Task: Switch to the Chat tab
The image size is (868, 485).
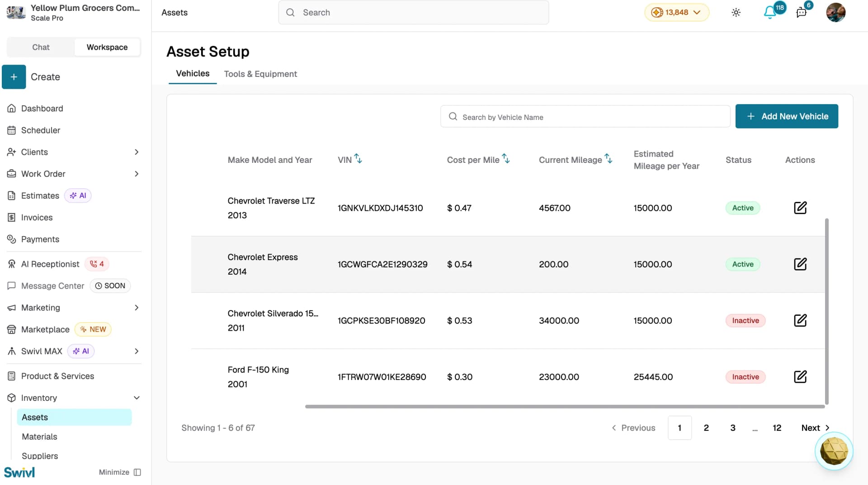Action: (x=41, y=47)
